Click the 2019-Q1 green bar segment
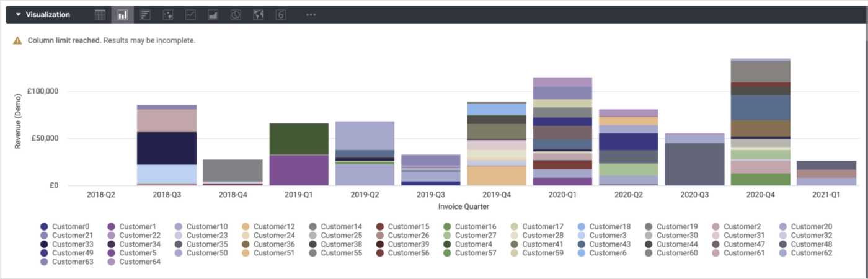868x279 pixels. 299,138
